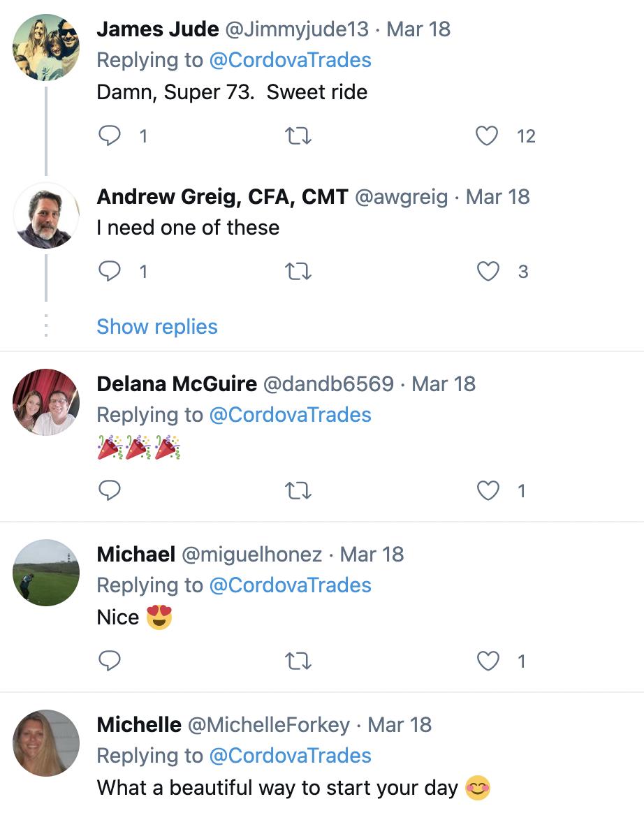
Task: Visit Delana McGuire's profile name link
Action: [x=177, y=384]
